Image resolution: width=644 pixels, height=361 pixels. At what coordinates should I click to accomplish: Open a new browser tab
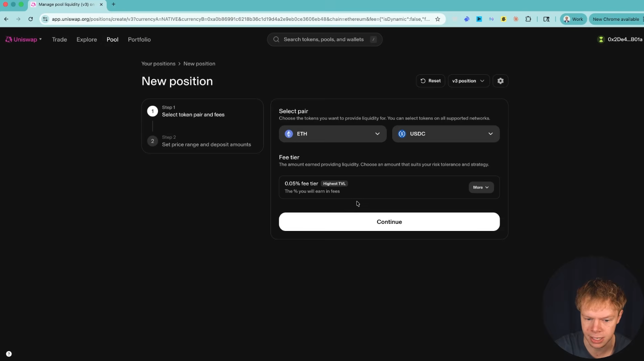coord(113,4)
